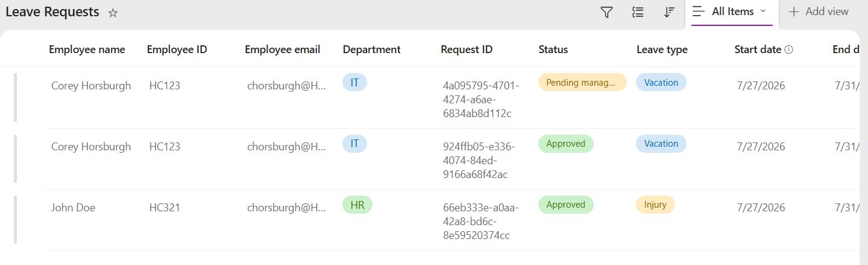Open the Start date column header
Image resolution: width=868 pixels, height=265 pixels.
[758, 49]
